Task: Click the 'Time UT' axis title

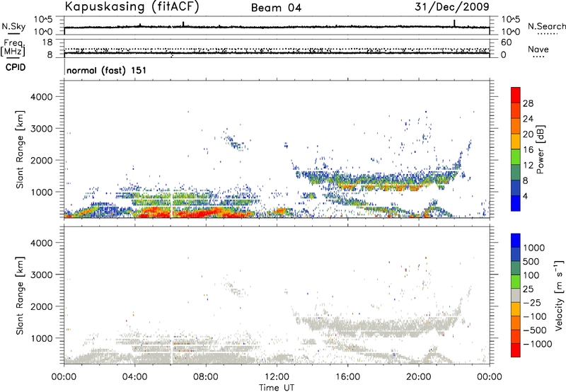Action: click(277, 388)
